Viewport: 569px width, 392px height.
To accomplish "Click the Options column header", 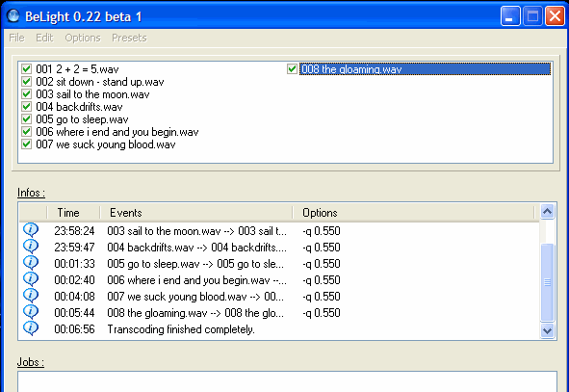I will click(x=413, y=212).
